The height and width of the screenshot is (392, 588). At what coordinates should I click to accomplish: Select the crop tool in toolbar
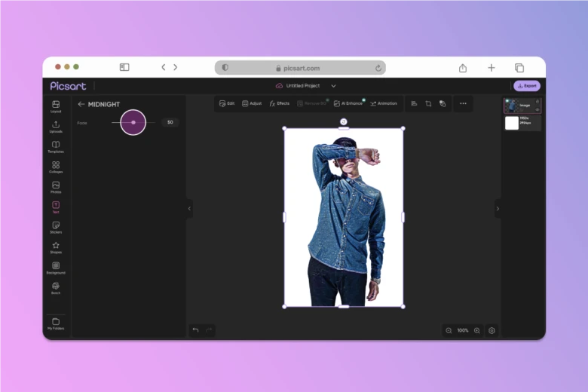click(428, 103)
